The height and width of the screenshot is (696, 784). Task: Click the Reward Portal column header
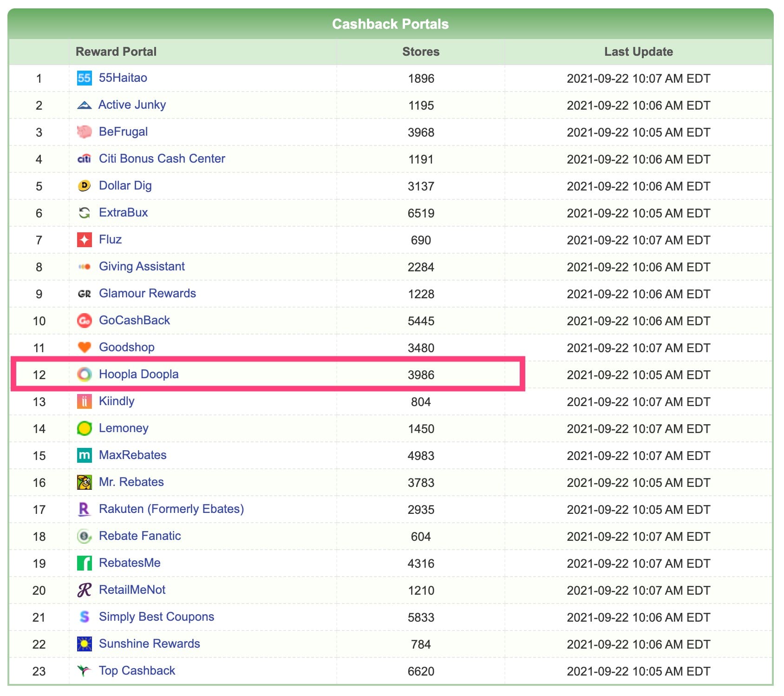(x=116, y=52)
